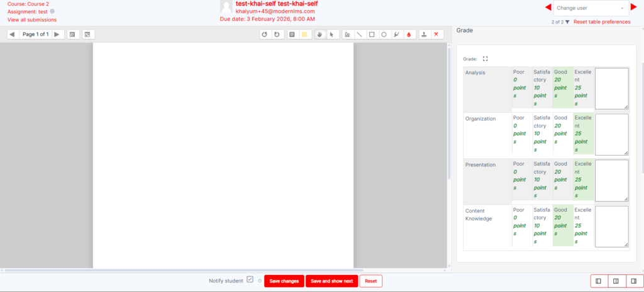The height and width of the screenshot is (292, 644).
Task: Open test-khai-self user profile name
Action: (x=277, y=4)
